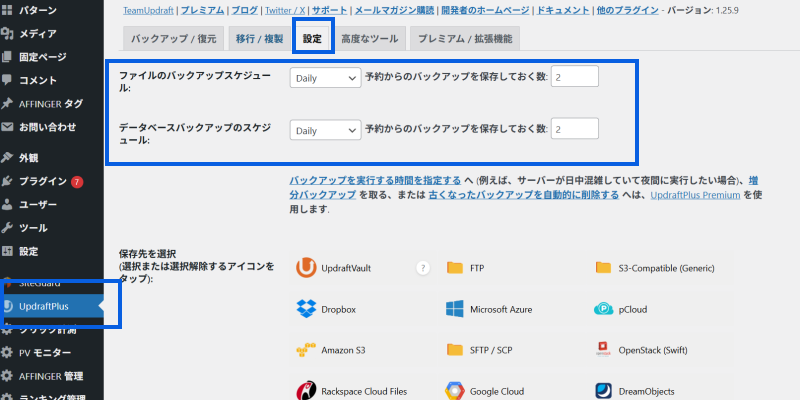Open 外観 brush icon in sidebar
Screen dimensions: 800x400
(x=7, y=158)
